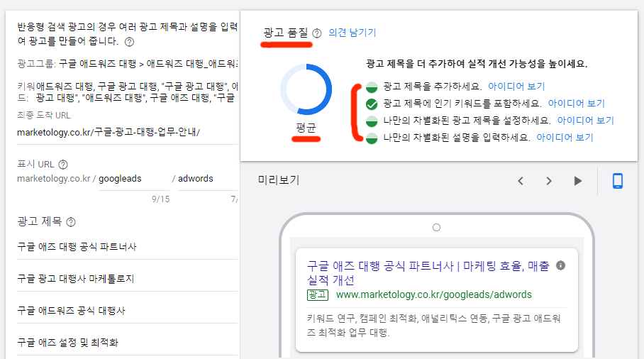644x359 pixels.
Task: Open help icon next to 광고 제목
Action: point(71,222)
